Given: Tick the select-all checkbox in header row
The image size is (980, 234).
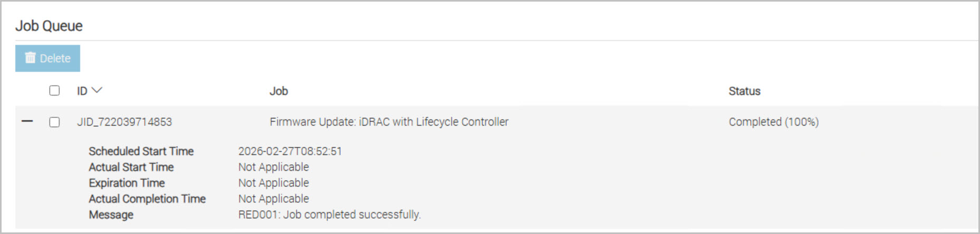Looking at the screenshot, I should (x=54, y=90).
